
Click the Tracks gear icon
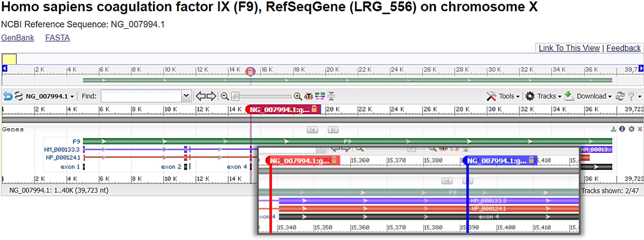tap(530, 96)
